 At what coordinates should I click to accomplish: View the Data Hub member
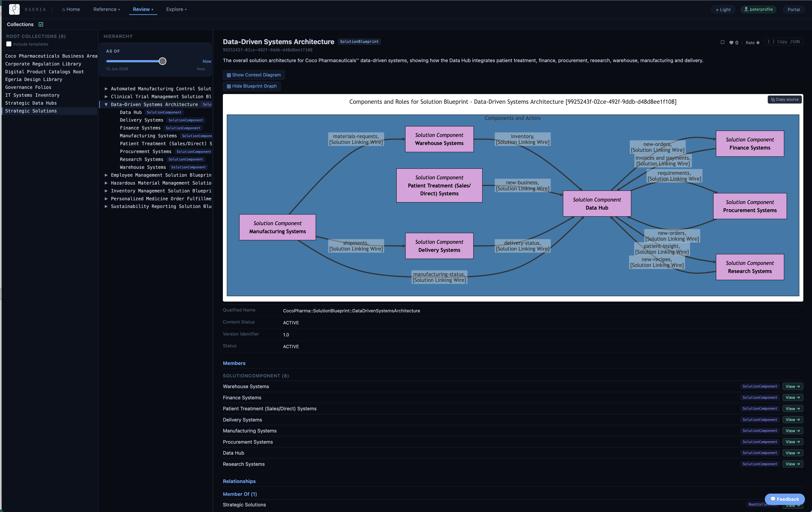(792, 453)
